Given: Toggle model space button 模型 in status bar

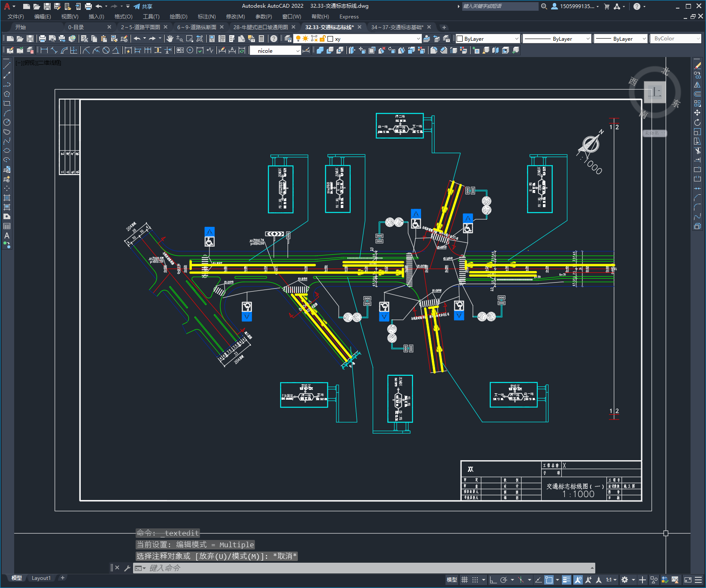Looking at the screenshot, I should tap(452, 580).
